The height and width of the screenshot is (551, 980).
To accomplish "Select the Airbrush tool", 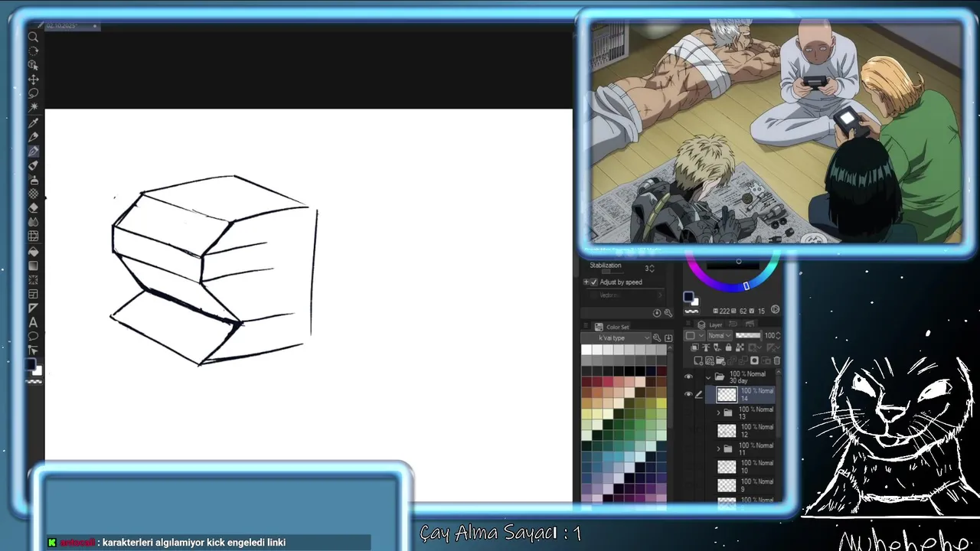I will click(33, 180).
